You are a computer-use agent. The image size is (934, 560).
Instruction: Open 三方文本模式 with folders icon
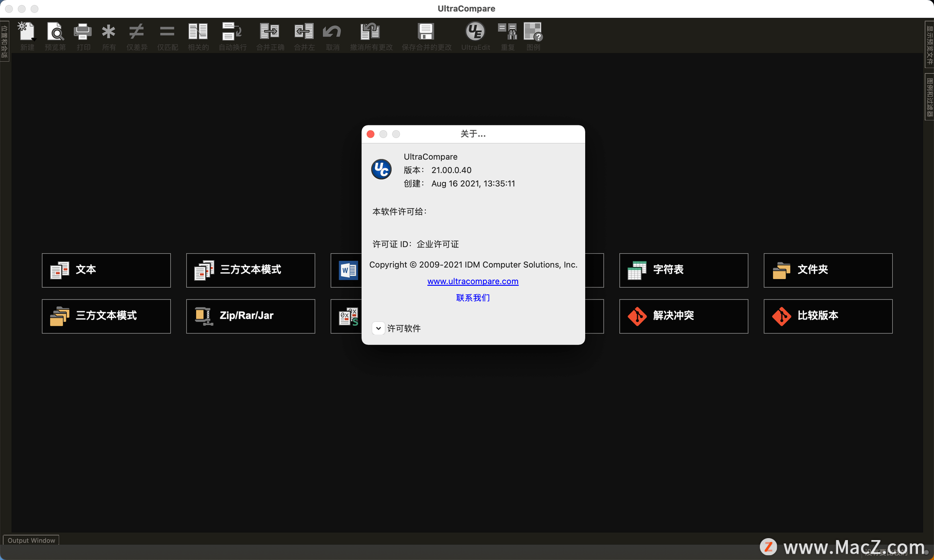[x=106, y=316]
